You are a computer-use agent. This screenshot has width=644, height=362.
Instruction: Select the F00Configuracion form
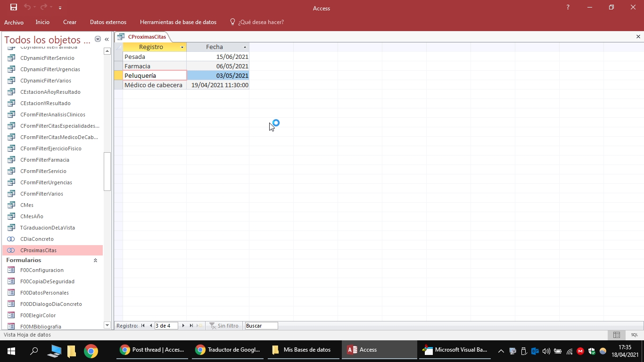pyautogui.click(x=41, y=270)
